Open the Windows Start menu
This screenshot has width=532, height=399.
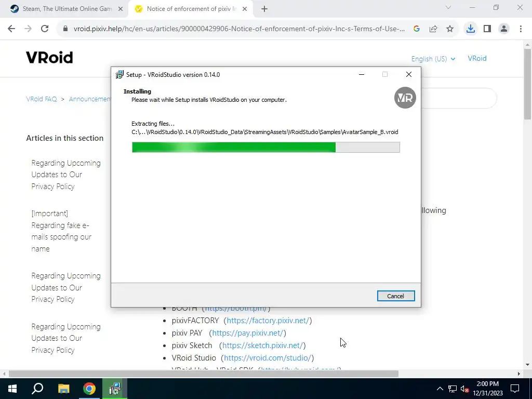click(x=12, y=389)
